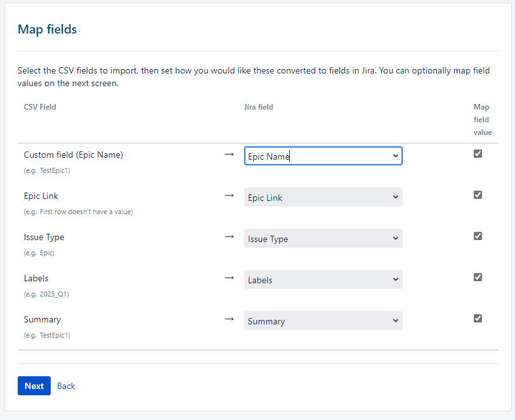Open the Issue Type Jira field dropdown
The image size is (515, 420).
[323, 238]
